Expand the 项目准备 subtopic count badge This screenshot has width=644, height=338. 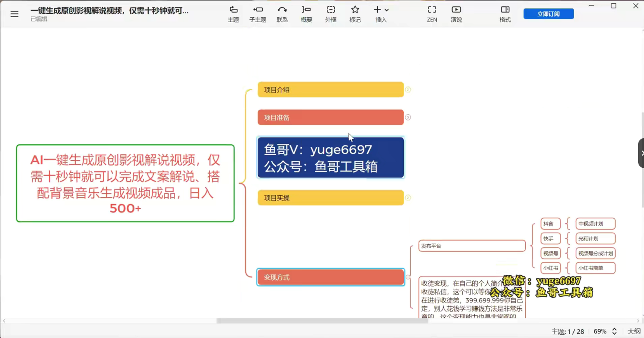[x=408, y=118]
